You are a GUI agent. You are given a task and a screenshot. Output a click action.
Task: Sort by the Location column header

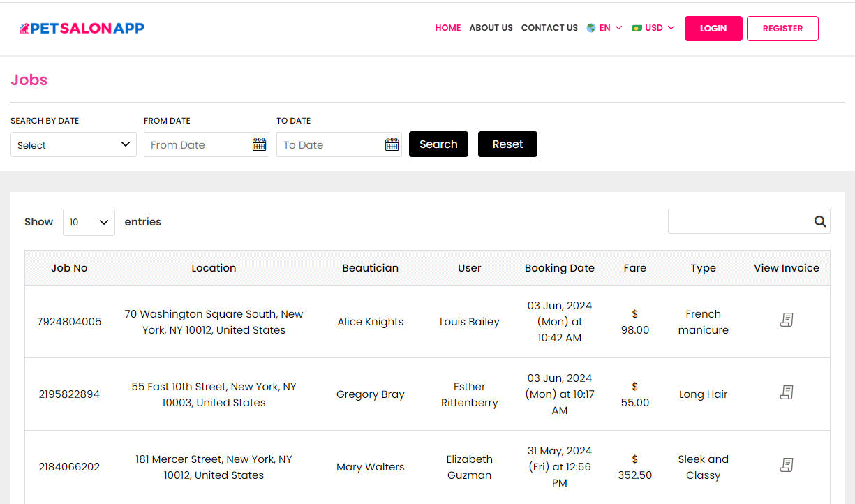tap(214, 268)
